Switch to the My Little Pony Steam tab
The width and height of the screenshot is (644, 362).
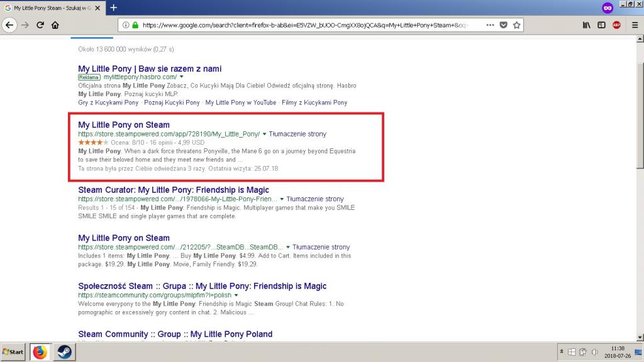point(50,8)
